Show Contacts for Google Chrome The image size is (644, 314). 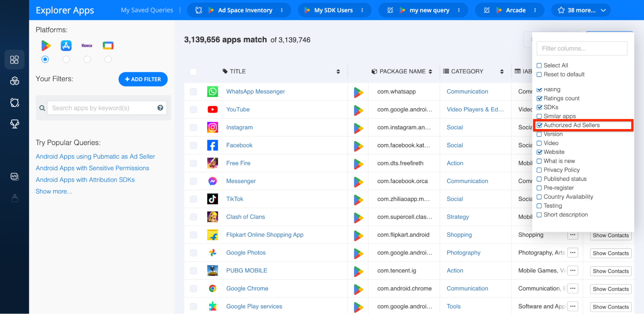coord(611,289)
